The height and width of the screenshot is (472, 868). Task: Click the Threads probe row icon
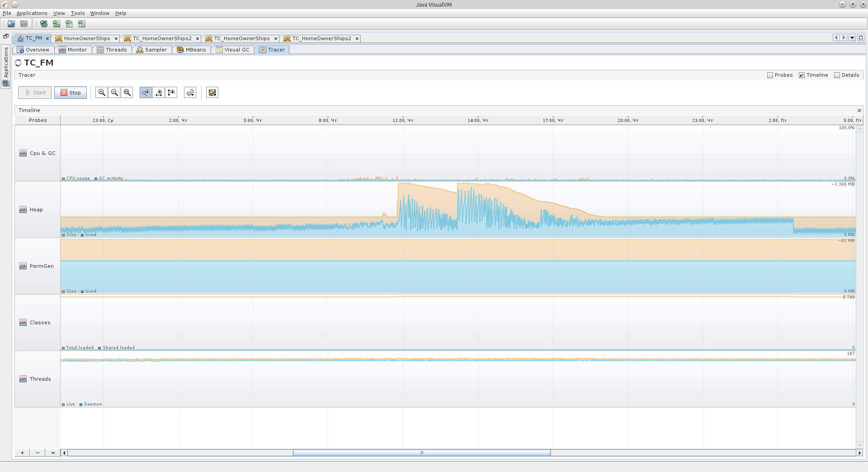[23, 379]
